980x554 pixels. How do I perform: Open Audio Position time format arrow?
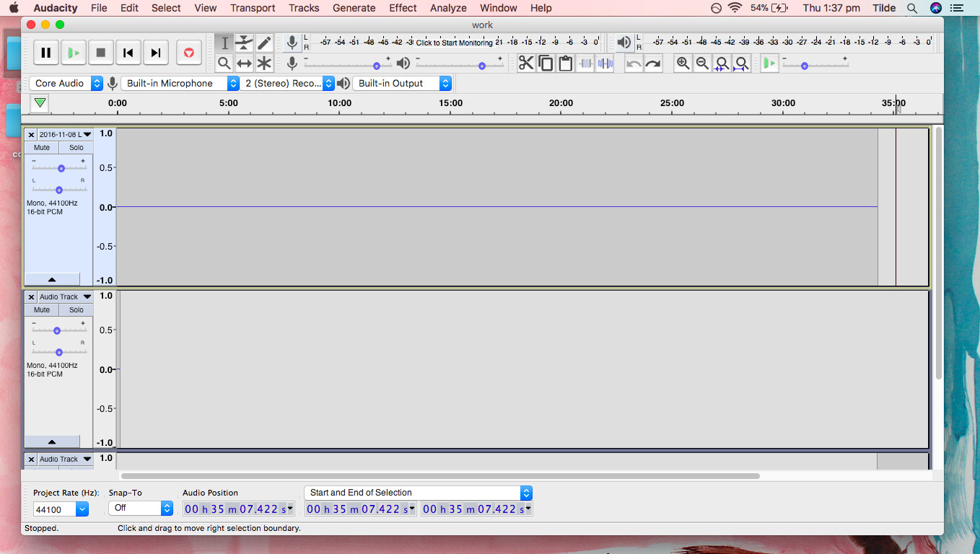coord(290,508)
